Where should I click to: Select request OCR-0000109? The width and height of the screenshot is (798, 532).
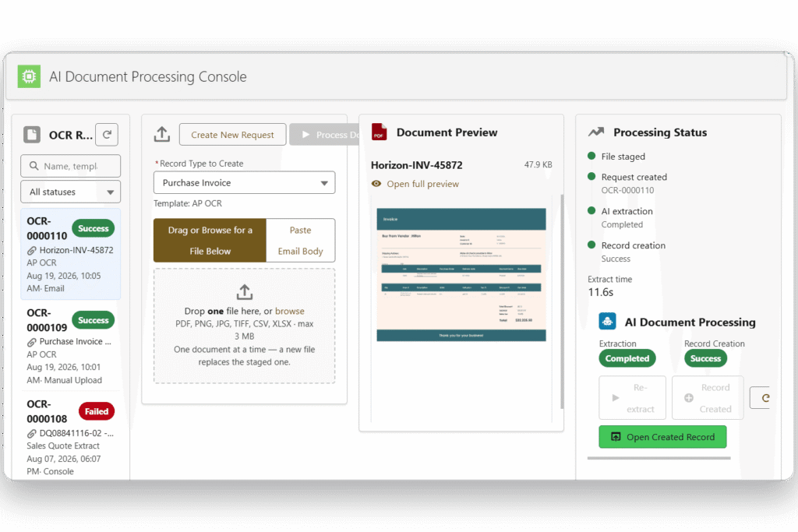tap(71, 345)
